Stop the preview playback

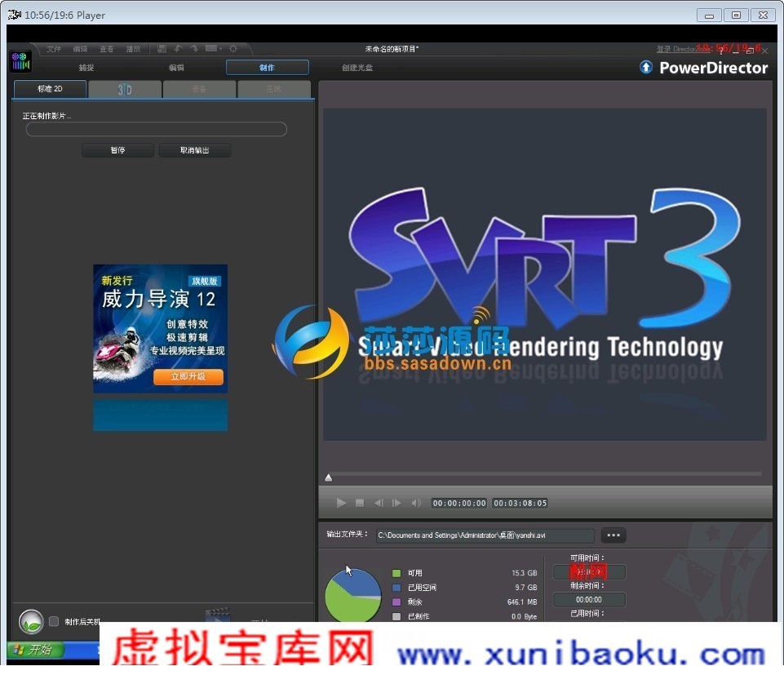click(x=360, y=503)
